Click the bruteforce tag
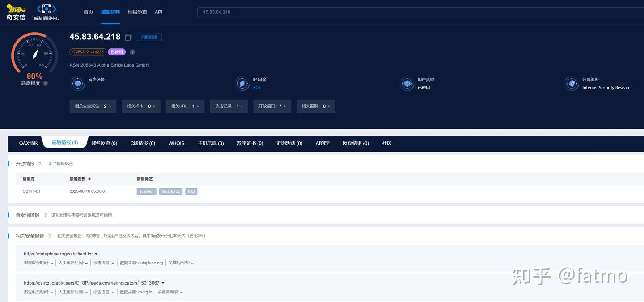 [x=171, y=191]
